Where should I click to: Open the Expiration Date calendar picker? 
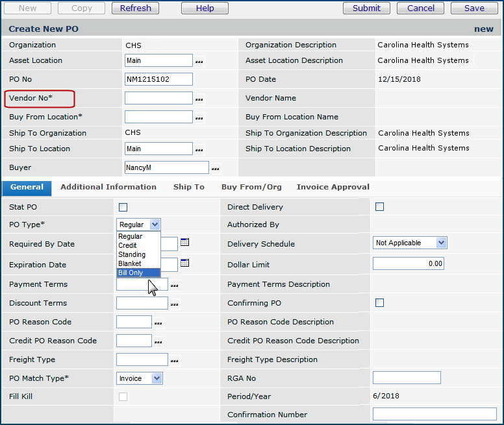pyautogui.click(x=184, y=263)
